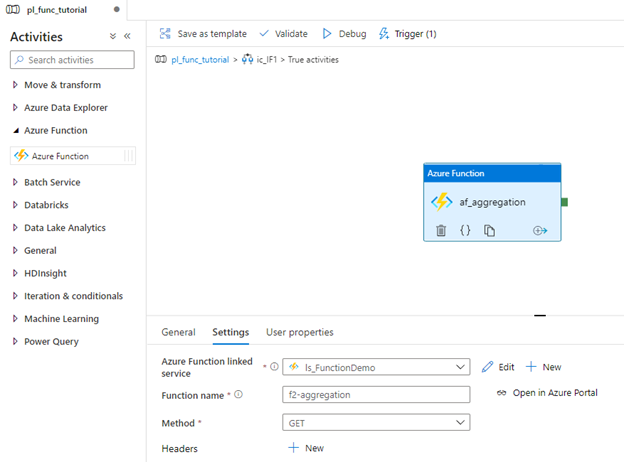Click the Search activities box

(73, 60)
